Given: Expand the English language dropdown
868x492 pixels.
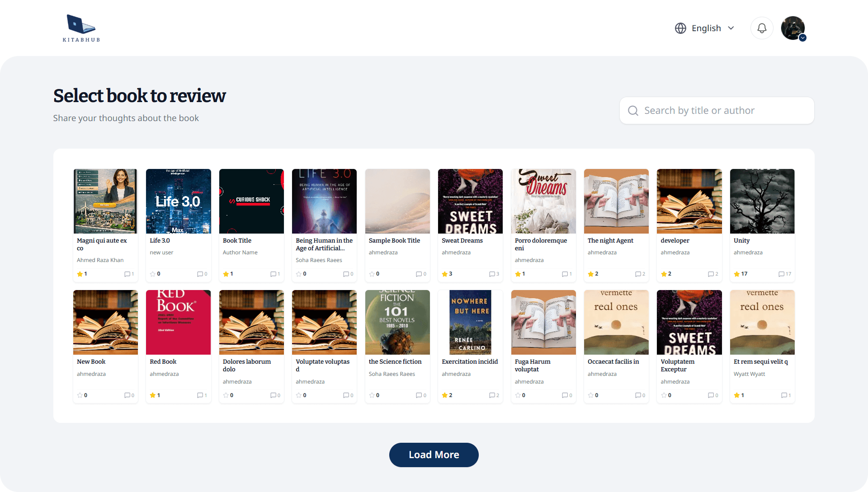Looking at the screenshot, I should point(706,28).
